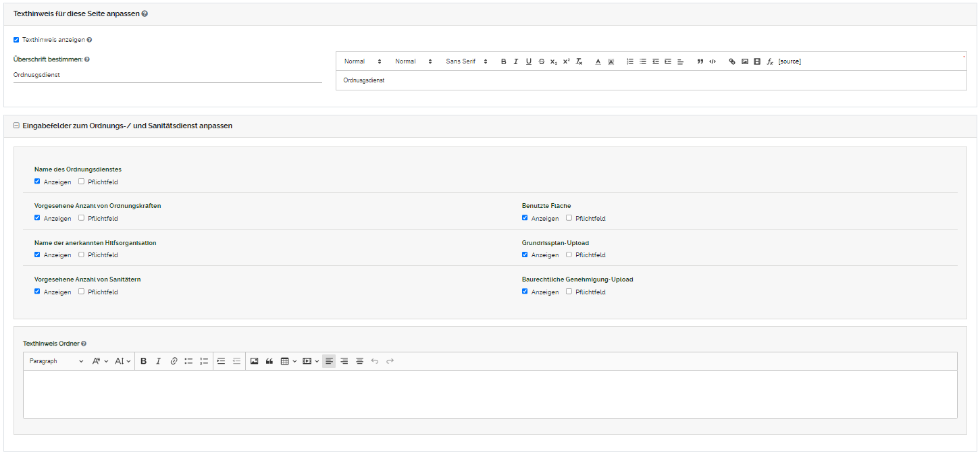This screenshot has width=980, height=455.
Task: Open the Sans Serif font dropdown
Action: pyautogui.click(x=466, y=61)
